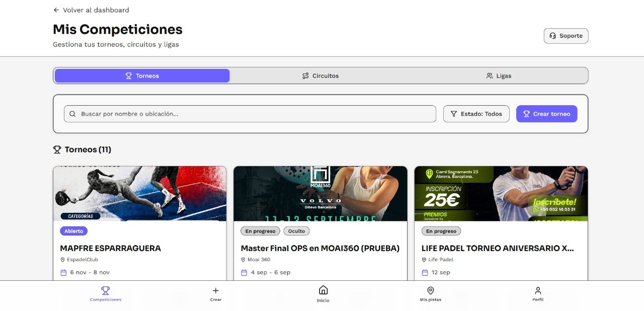The height and width of the screenshot is (311, 644).
Task: Click the calendar icon next to 4 sep - 6 sep
Action: pyautogui.click(x=244, y=272)
